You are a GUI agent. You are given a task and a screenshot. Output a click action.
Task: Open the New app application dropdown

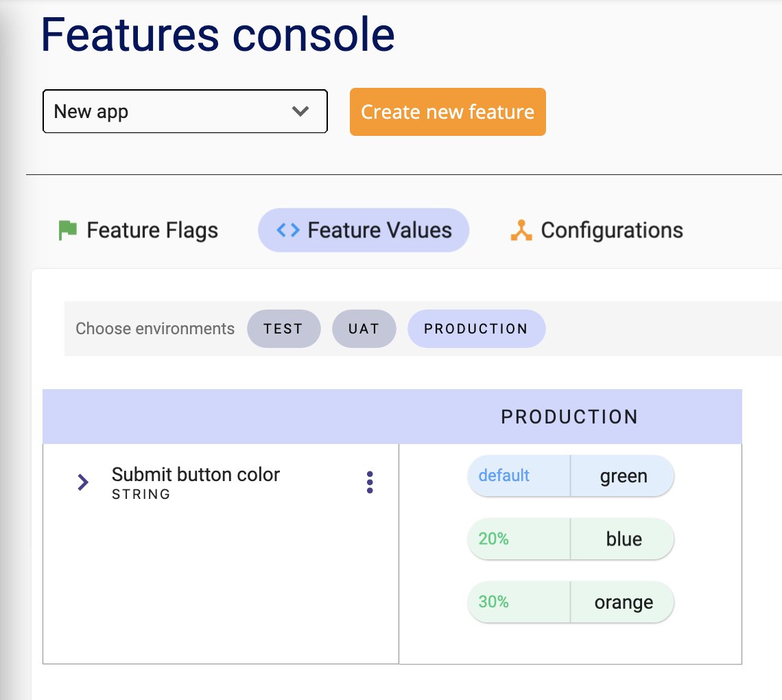(x=185, y=111)
